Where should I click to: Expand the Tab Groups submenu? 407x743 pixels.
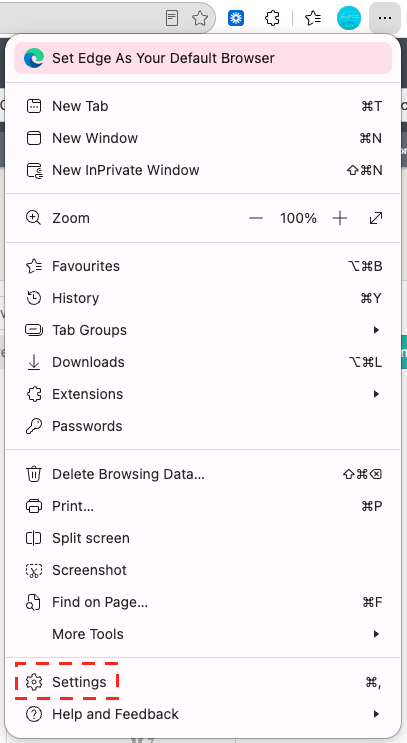tap(203, 330)
